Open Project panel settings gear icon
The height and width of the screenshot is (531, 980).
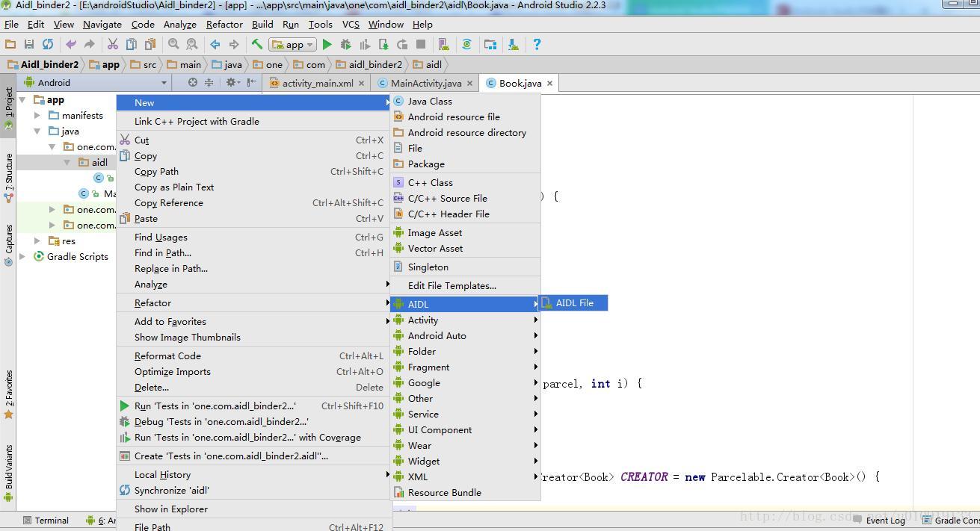[232, 83]
